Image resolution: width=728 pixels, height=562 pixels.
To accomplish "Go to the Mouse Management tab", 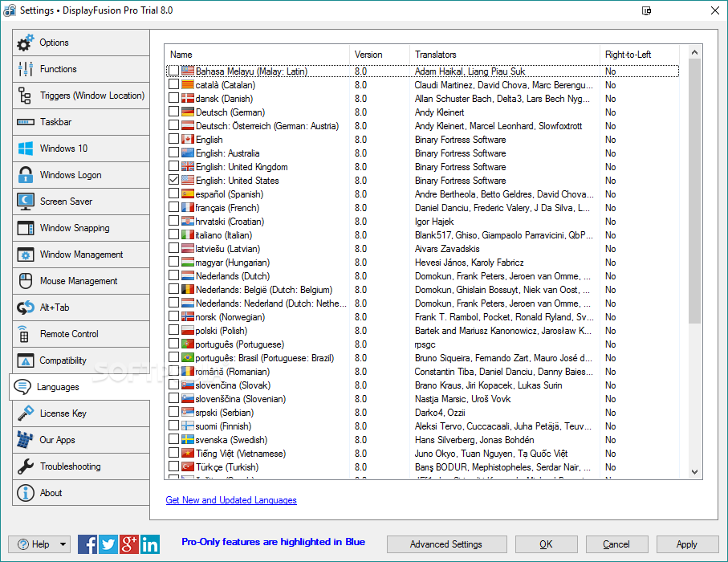I will point(81,281).
